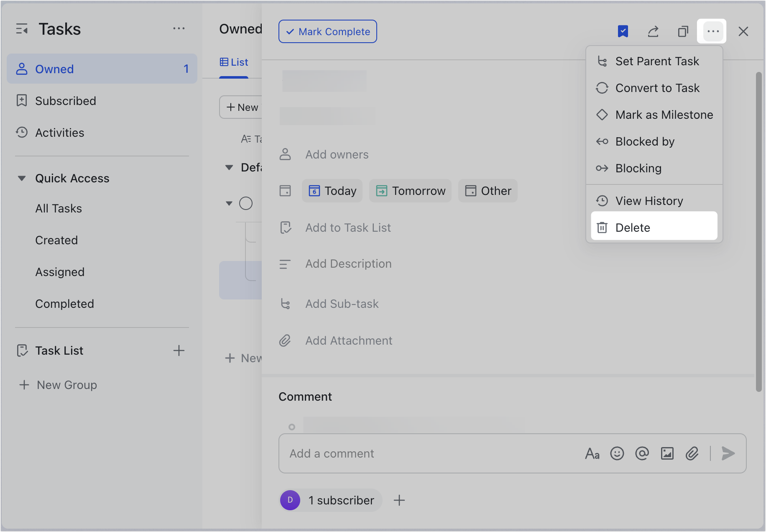This screenshot has height=532, width=766.
Task: Share the task using the share icon
Action: 654,31
